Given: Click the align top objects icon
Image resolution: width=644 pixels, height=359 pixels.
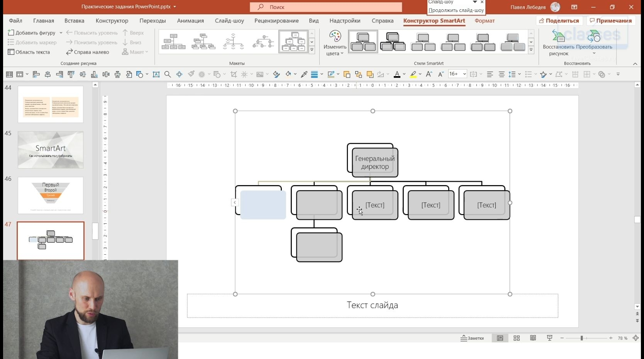Looking at the screenshot, I should point(71,74).
